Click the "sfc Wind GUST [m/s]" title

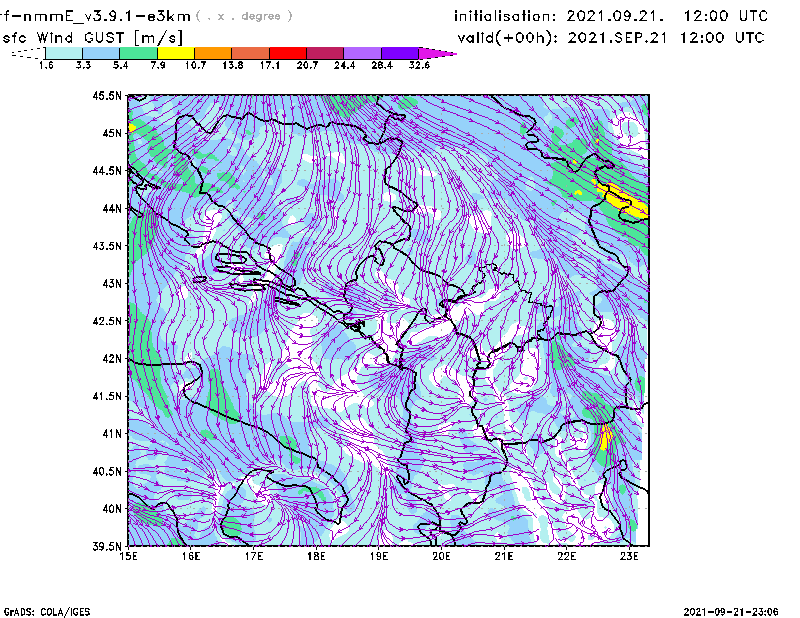(93, 38)
